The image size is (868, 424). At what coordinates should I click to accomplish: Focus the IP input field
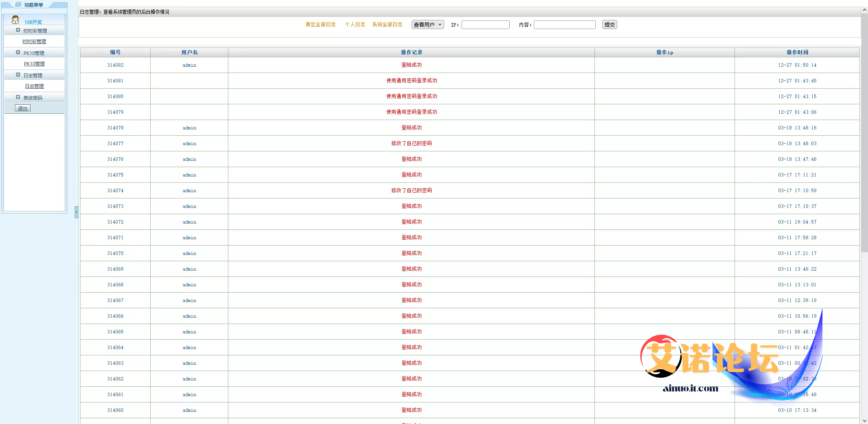(x=485, y=25)
